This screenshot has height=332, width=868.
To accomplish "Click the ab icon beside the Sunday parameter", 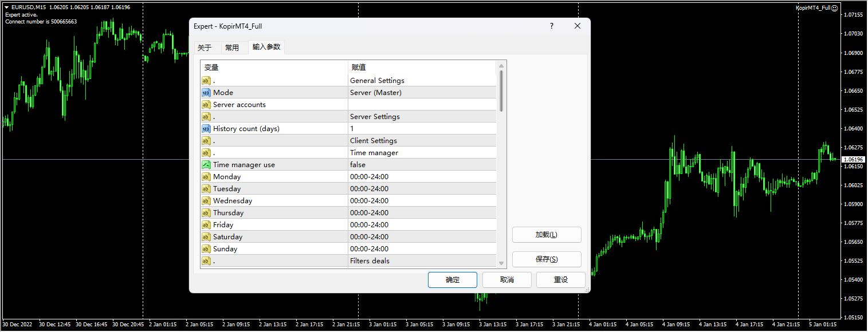I will point(206,248).
